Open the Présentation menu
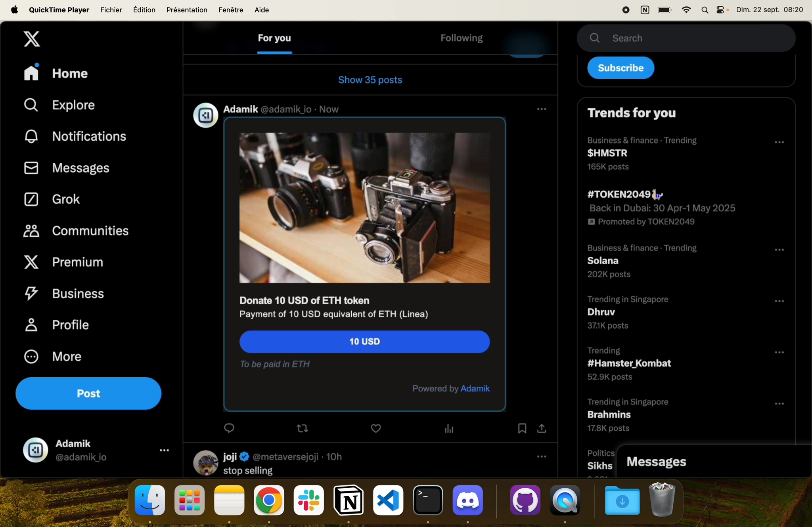 point(187,10)
